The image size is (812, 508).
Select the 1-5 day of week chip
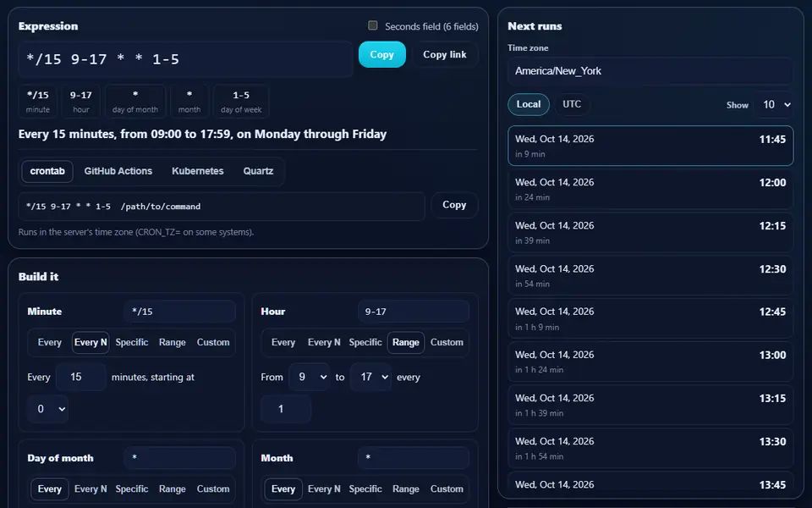[x=241, y=102]
